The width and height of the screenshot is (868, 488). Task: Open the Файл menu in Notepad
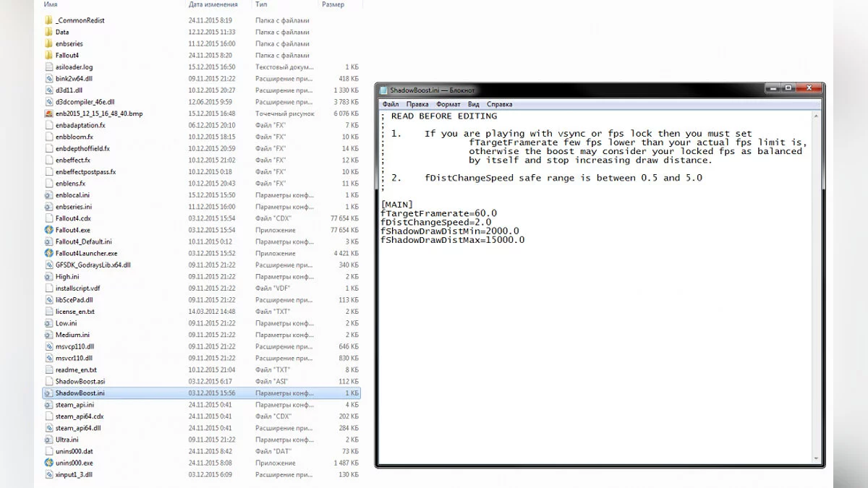point(391,104)
